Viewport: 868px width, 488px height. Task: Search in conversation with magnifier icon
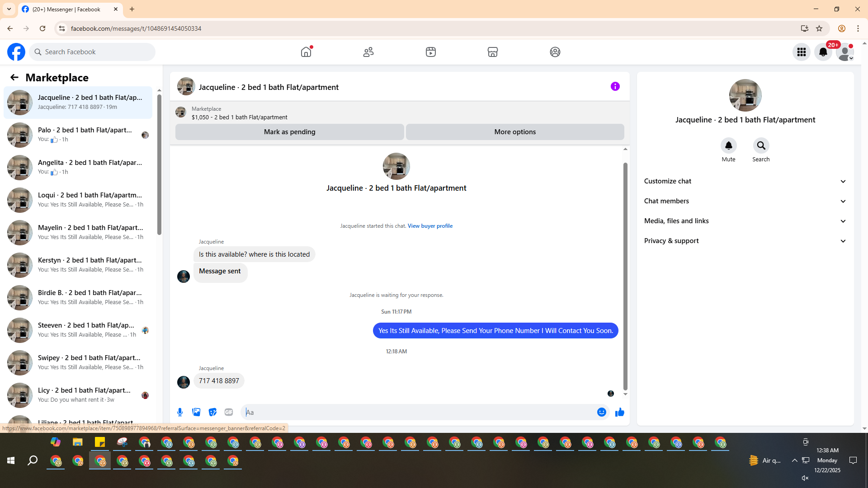[761, 145]
